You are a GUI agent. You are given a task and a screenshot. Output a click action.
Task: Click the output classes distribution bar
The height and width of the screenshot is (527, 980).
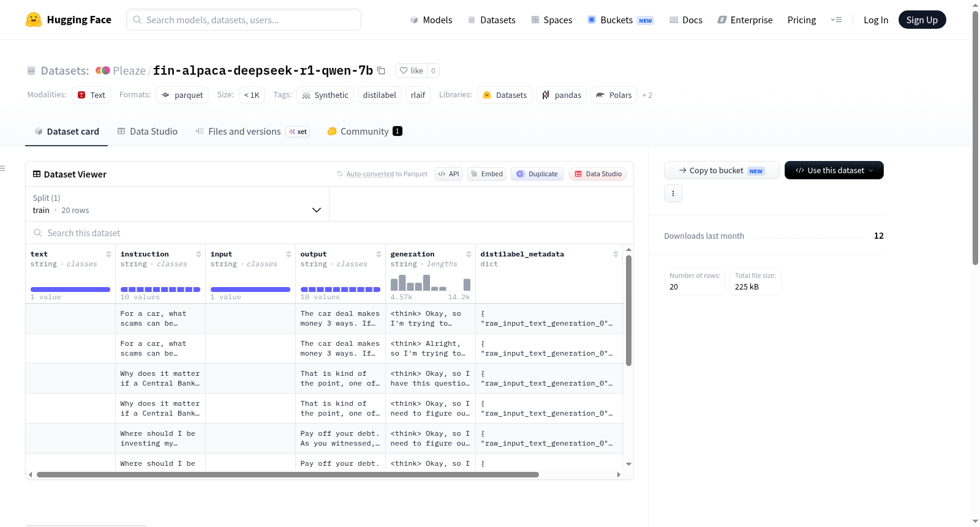(x=341, y=290)
